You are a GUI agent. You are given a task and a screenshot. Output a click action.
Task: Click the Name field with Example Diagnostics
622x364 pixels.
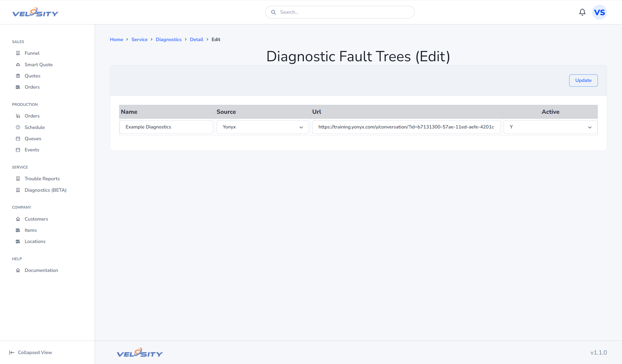point(166,127)
